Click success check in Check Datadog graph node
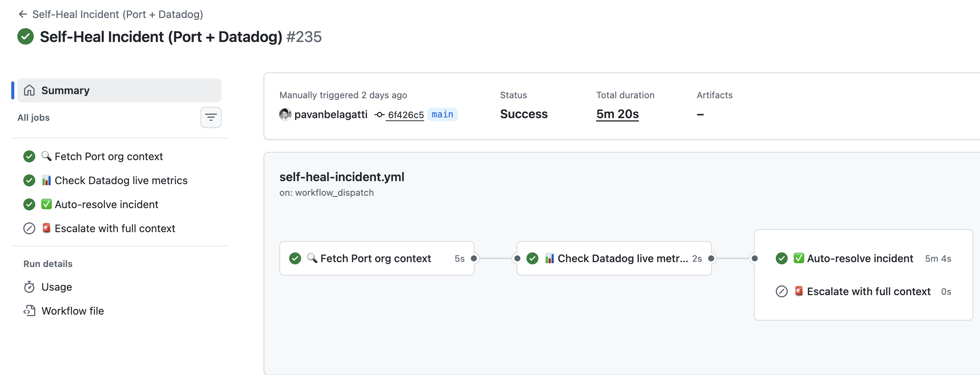 532,258
